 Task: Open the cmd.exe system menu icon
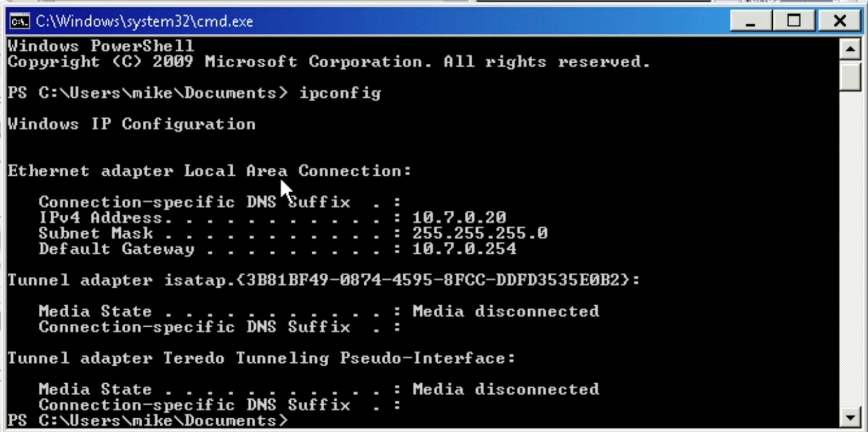click(x=19, y=21)
